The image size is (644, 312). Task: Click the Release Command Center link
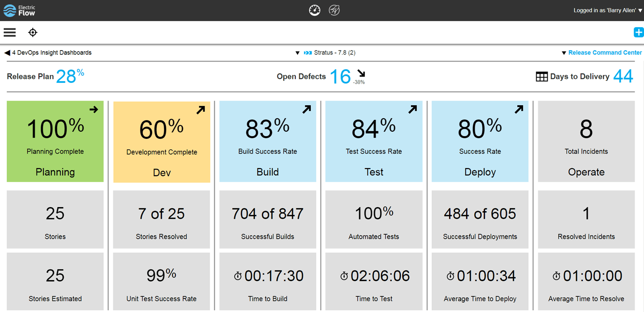[605, 53]
